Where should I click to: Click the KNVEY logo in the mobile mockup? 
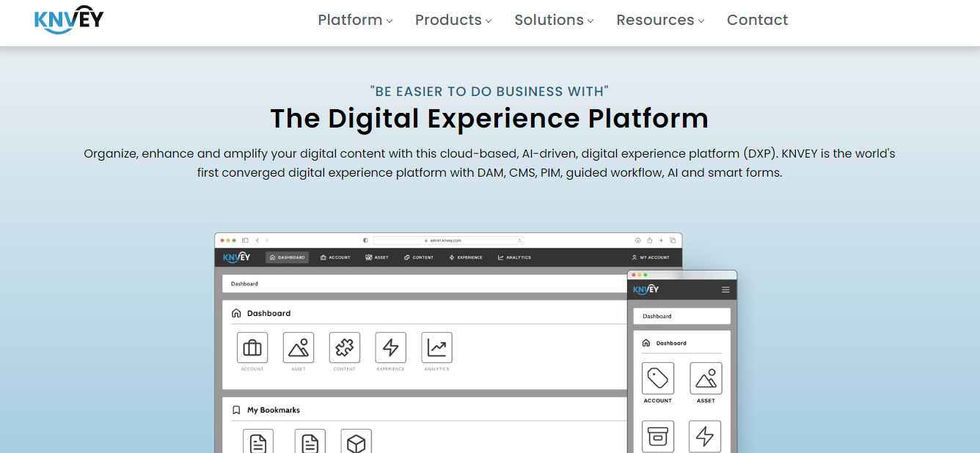click(x=646, y=290)
